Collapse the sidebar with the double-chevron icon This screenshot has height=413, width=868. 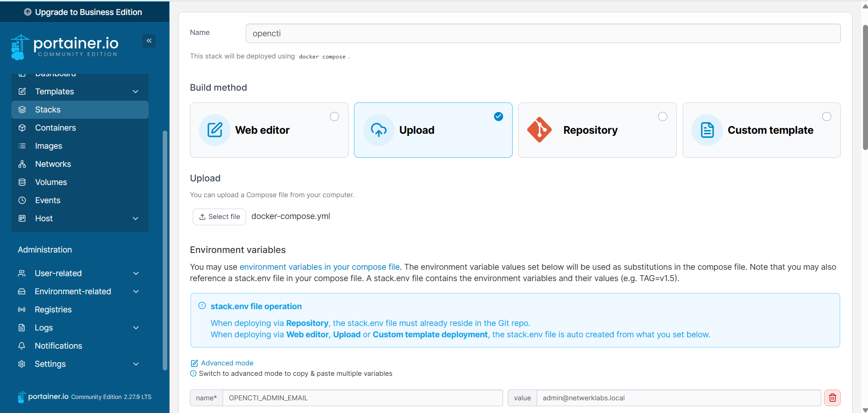tap(149, 41)
